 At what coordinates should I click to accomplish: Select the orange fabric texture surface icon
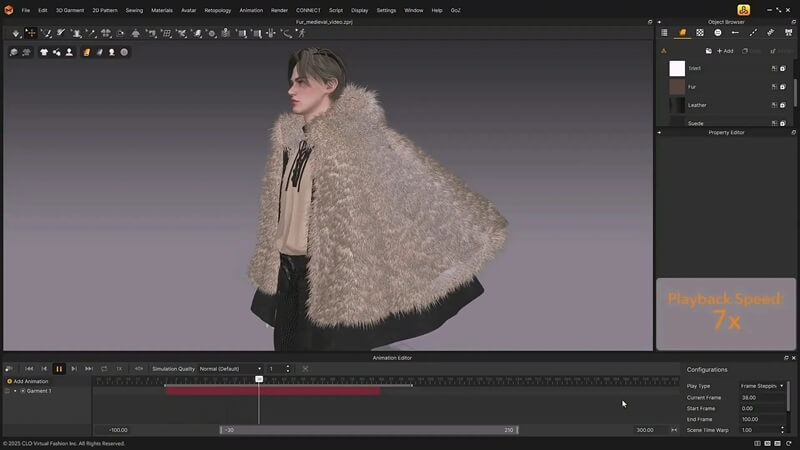87,52
